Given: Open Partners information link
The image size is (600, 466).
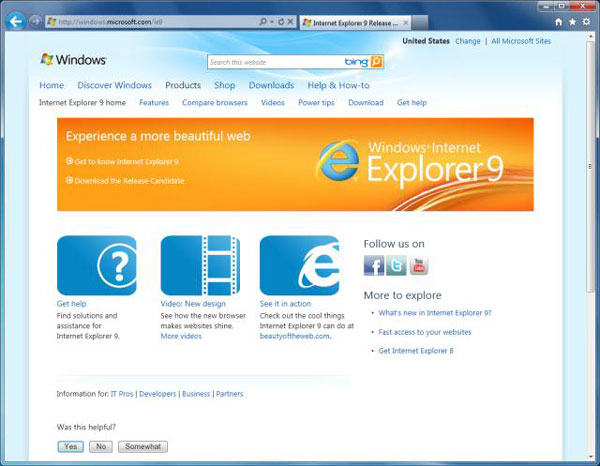Looking at the screenshot, I should click(230, 394).
